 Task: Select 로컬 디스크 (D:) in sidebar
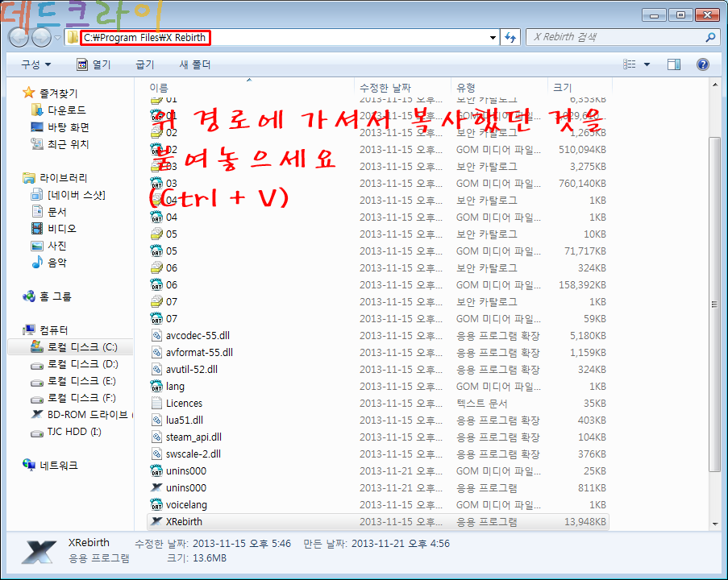pos(83,364)
